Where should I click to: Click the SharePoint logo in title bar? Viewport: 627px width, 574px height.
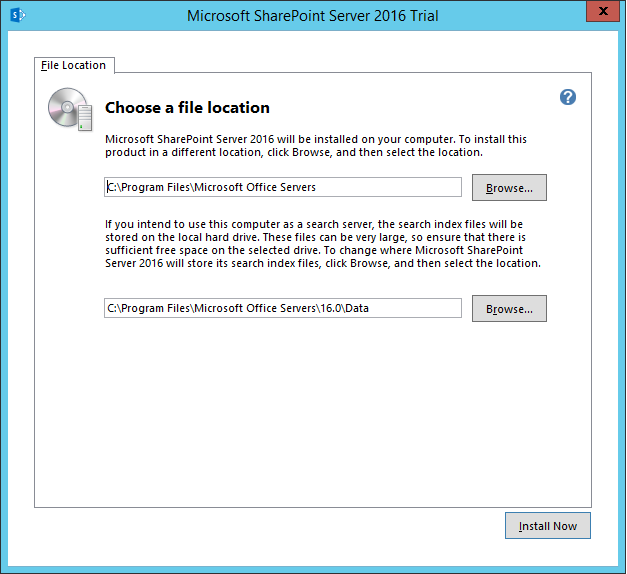(x=18, y=15)
